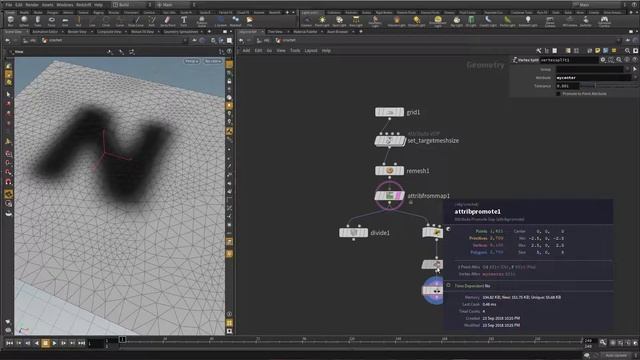The height and width of the screenshot is (360, 640).
Task: Open the Persp viewport dropdown
Action: pyautogui.click(x=191, y=61)
